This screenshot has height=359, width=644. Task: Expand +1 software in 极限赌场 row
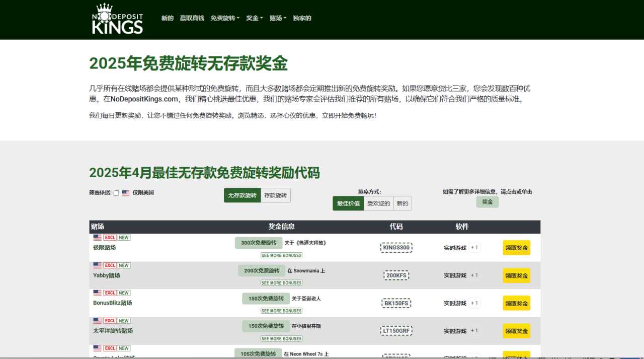tap(474, 247)
